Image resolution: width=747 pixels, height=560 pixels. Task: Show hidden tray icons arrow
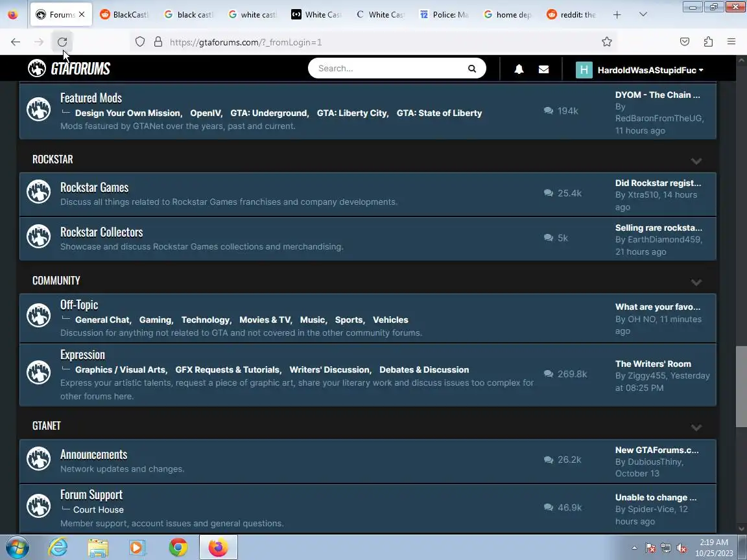634,548
